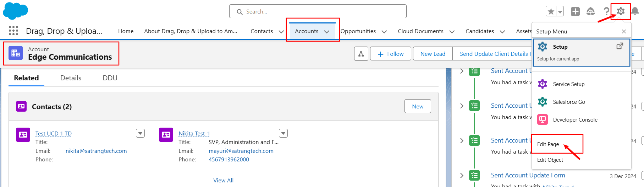The width and height of the screenshot is (644, 187).
Task: Open the Candidates tab
Action: click(480, 31)
